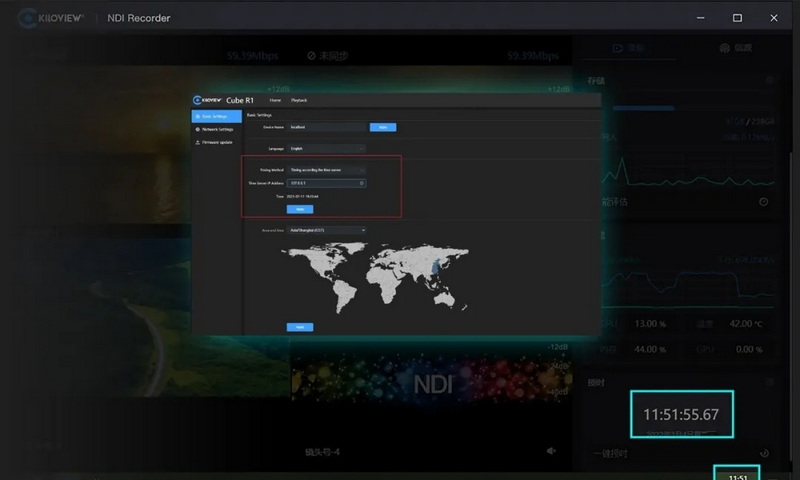Expand the Area and time zone dropdown

(x=327, y=230)
